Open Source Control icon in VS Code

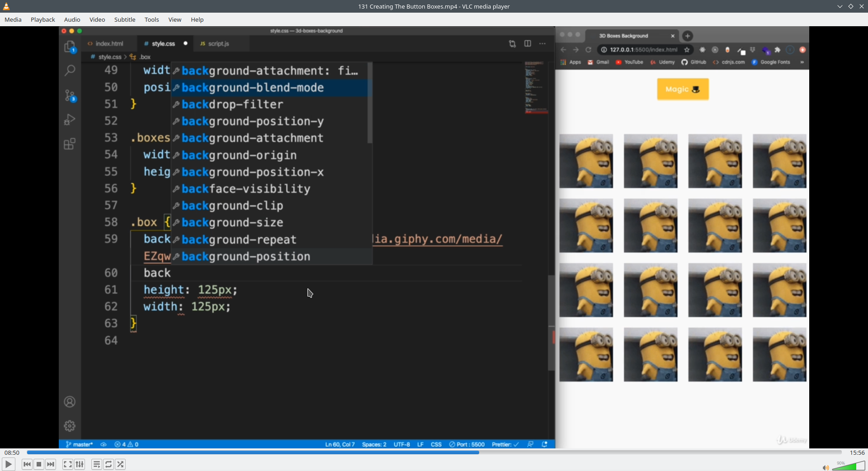70,95
